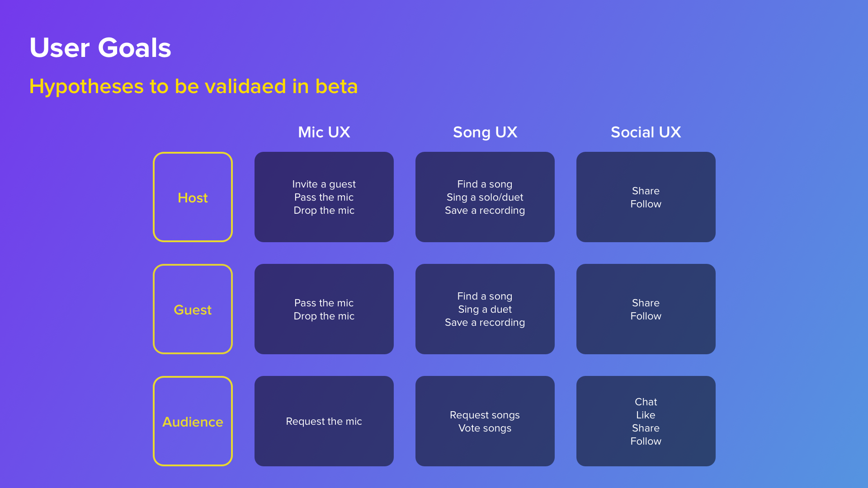Click the Host Social UX card
868x488 pixels.
point(646,197)
